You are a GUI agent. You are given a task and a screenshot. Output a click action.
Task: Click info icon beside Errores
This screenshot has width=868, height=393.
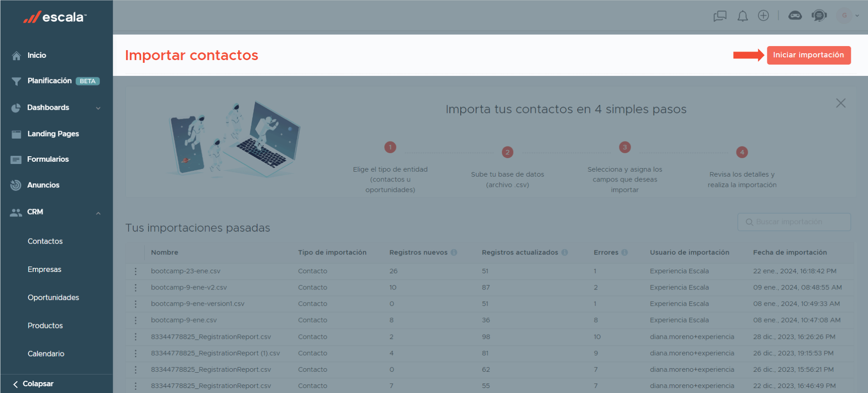tap(624, 253)
